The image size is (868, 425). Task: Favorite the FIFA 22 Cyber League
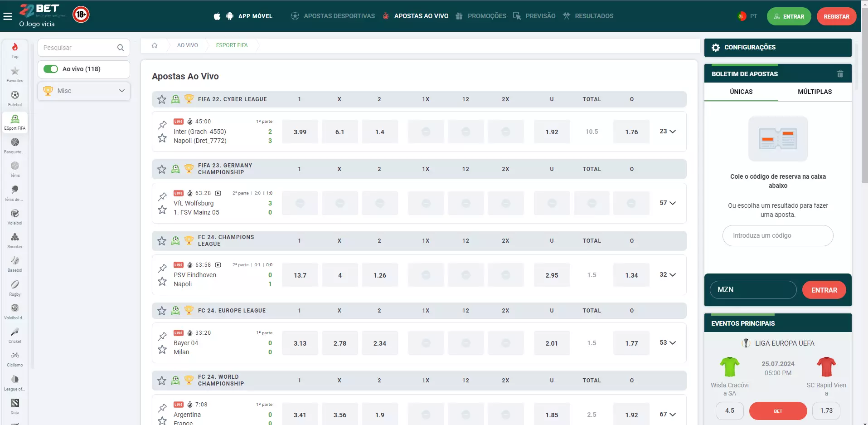click(162, 99)
